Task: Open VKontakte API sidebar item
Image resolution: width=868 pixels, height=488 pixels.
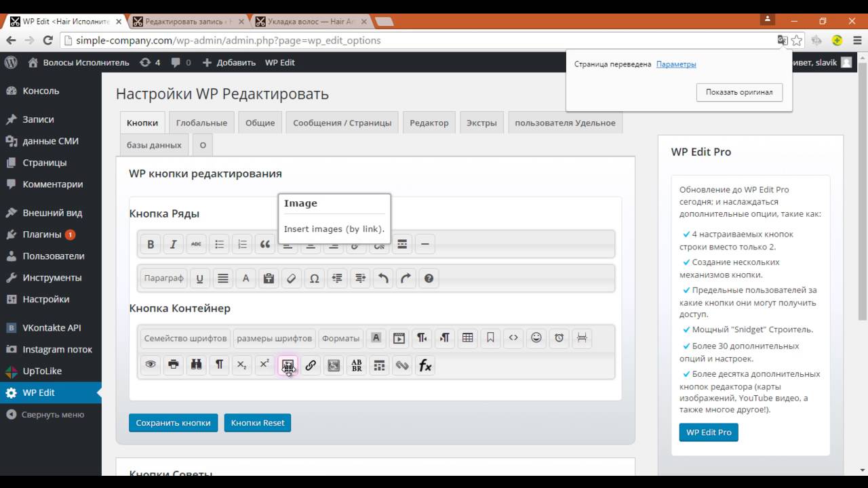Action: (51, 328)
